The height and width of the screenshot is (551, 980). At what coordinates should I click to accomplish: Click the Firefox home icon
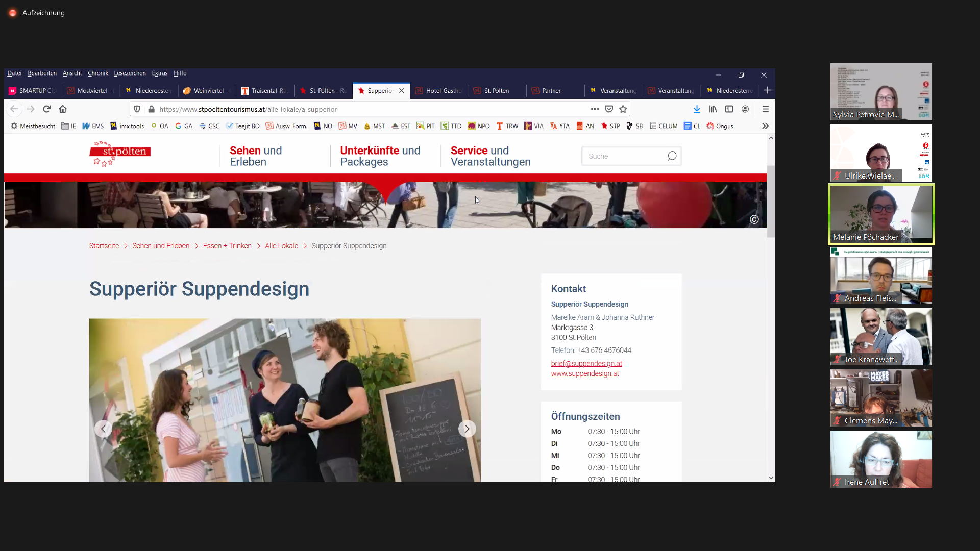(x=63, y=109)
